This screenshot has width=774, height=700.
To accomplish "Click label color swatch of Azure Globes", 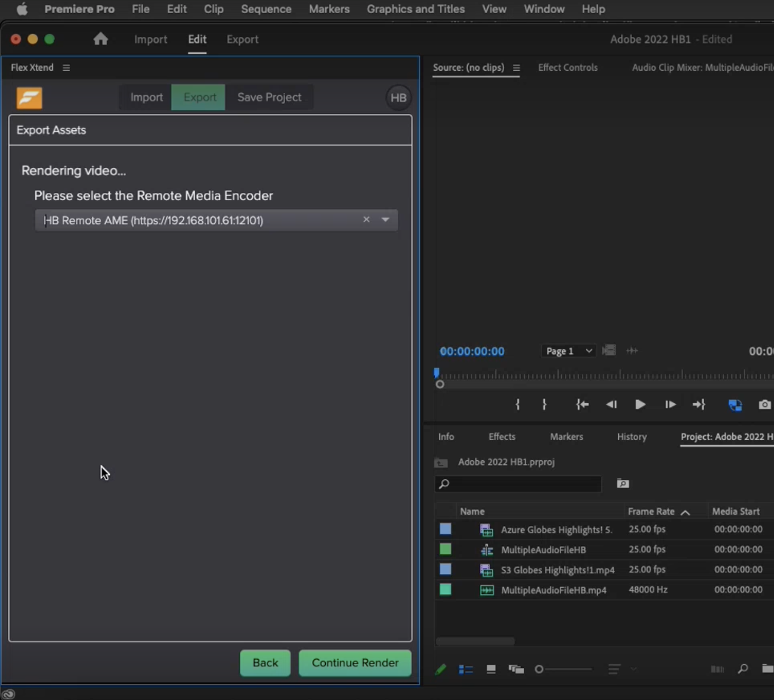I will pos(446,529).
